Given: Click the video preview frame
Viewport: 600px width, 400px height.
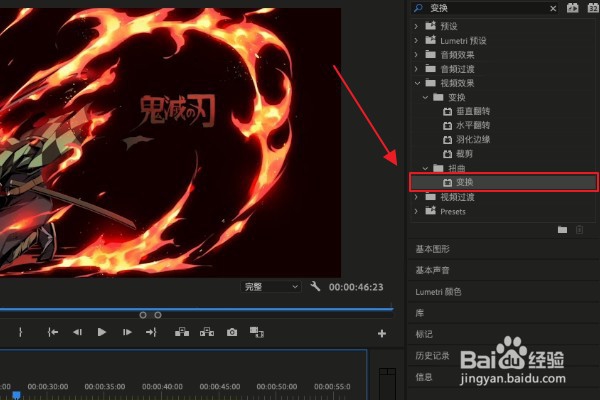Looking at the screenshot, I should click(170, 142).
